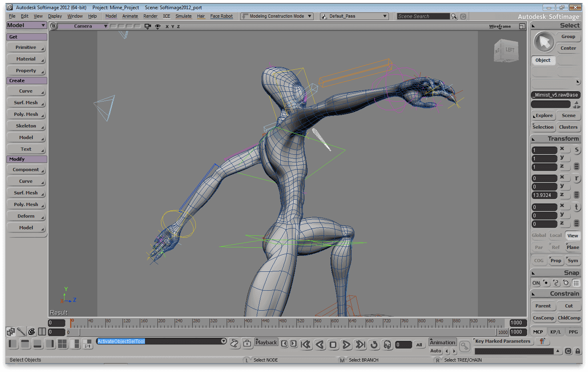Open Modeling Construction Mode dropdown

coord(277,16)
